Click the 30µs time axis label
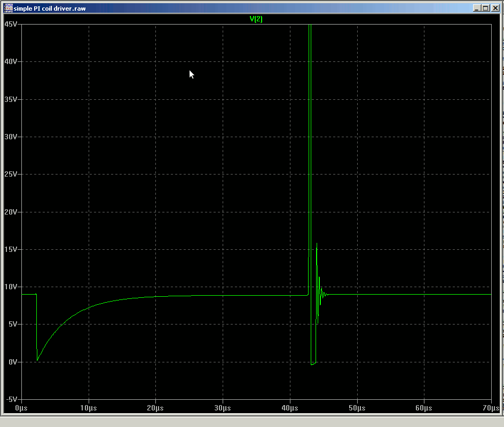 click(223, 408)
